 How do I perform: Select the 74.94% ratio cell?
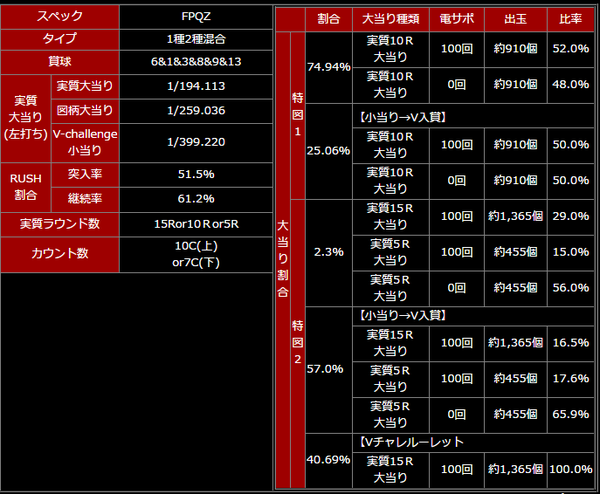tap(329, 68)
